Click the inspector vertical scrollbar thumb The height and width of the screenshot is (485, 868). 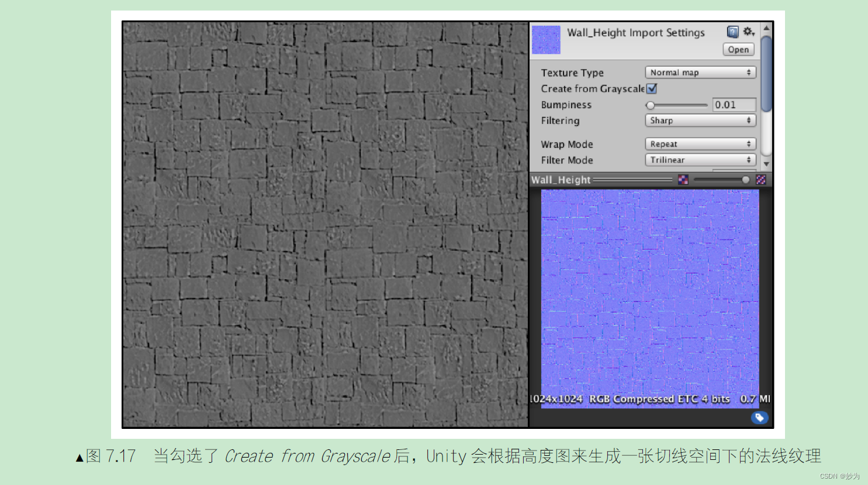pyautogui.click(x=766, y=73)
